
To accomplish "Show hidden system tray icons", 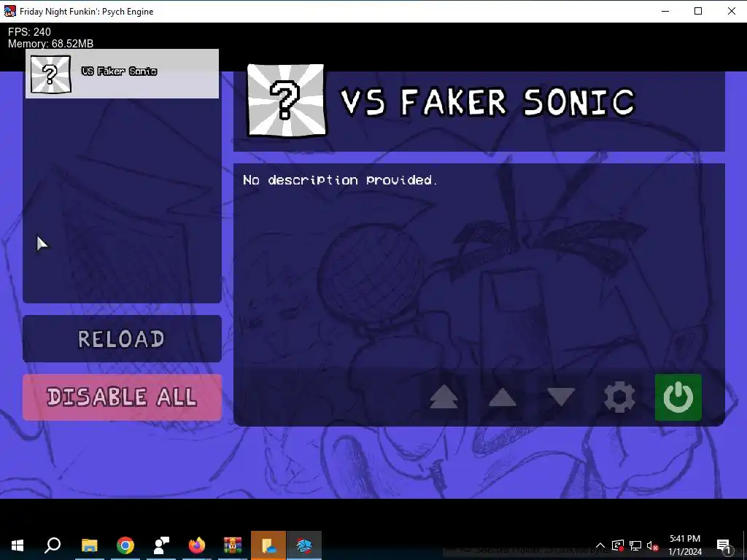I will click(x=600, y=545).
